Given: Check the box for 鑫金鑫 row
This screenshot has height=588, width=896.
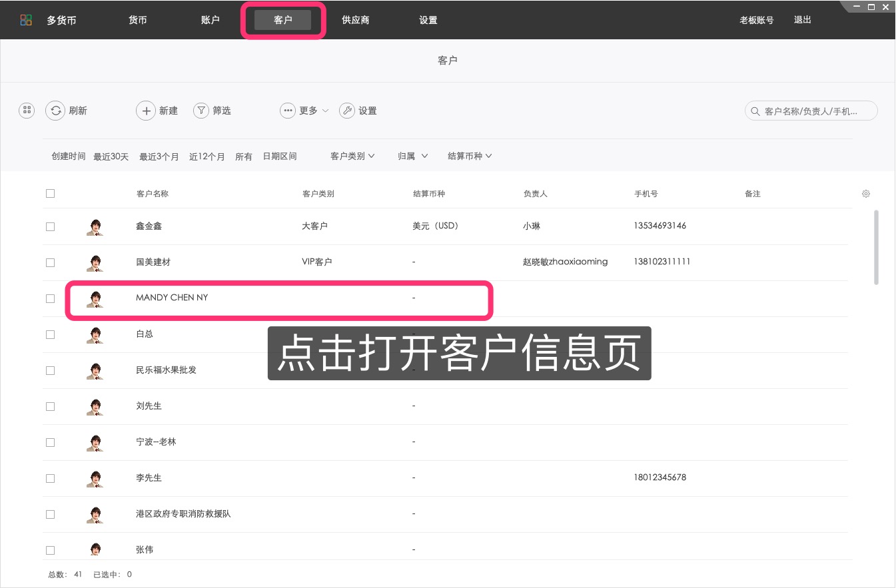Looking at the screenshot, I should click(x=50, y=226).
